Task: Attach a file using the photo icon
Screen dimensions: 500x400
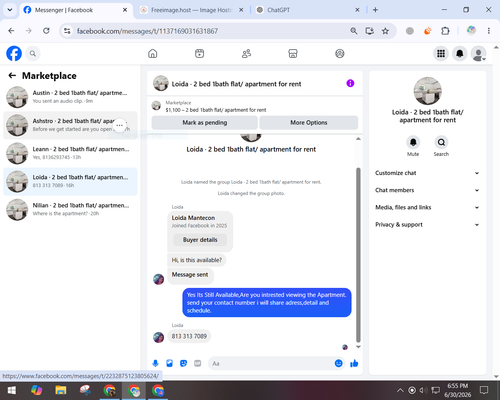Action: pyautogui.click(x=169, y=363)
